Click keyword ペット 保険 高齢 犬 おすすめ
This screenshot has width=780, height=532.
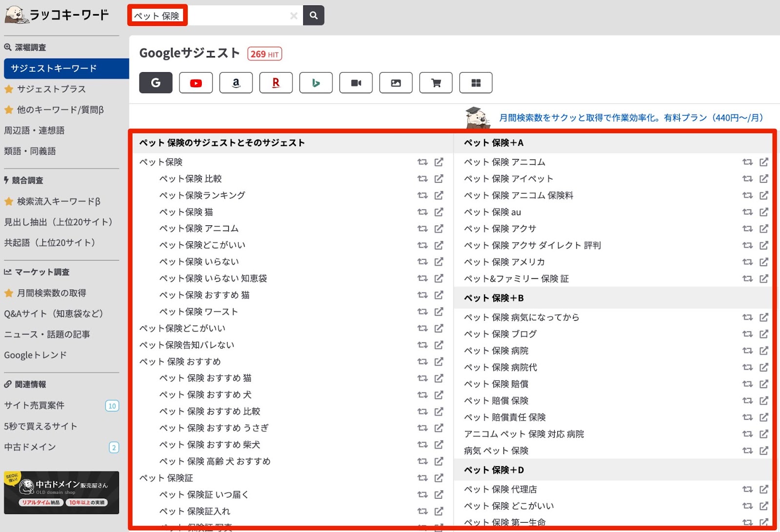[x=214, y=461]
